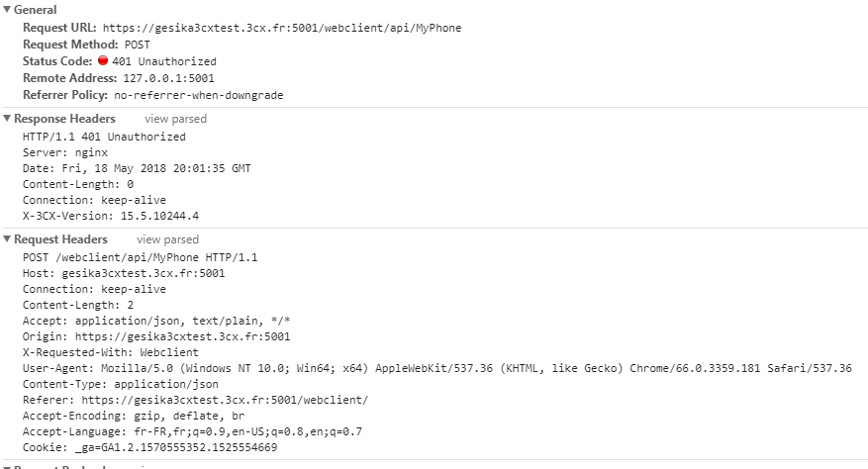This screenshot has width=868, height=469.
Task: Select the 401 Unauthorized status text
Action: pos(163,61)
